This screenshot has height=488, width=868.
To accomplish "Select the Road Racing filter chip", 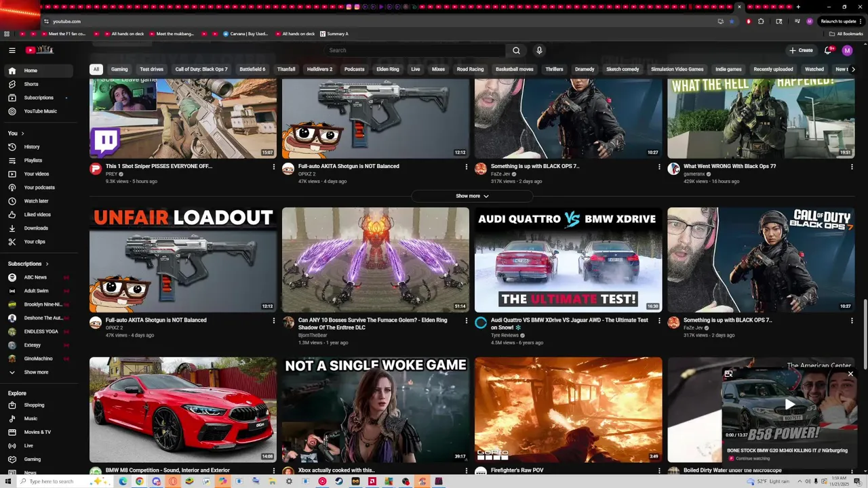I will [x=470, y=69].
